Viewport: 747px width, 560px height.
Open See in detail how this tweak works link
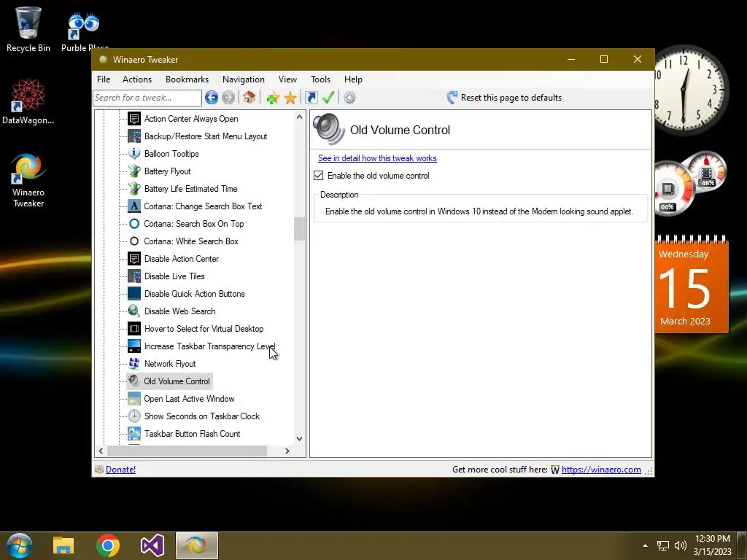coord(377,158)
